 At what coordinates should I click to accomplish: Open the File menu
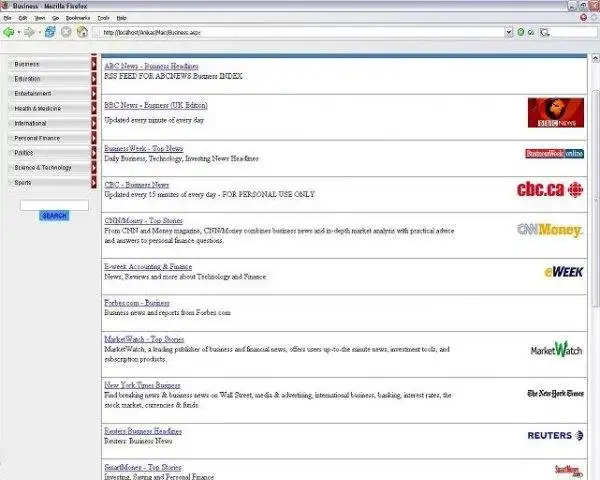click(7, 18)
